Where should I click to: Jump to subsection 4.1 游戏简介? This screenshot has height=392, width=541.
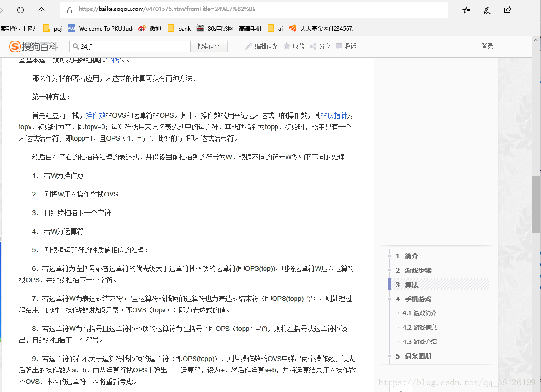(x=419, y=313)
